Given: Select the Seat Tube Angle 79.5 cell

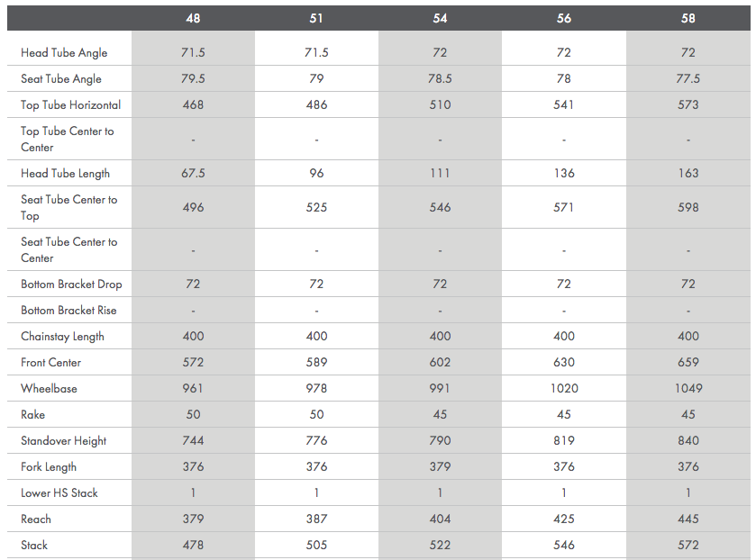Looking at the screenshot, I should pos(193,79).
